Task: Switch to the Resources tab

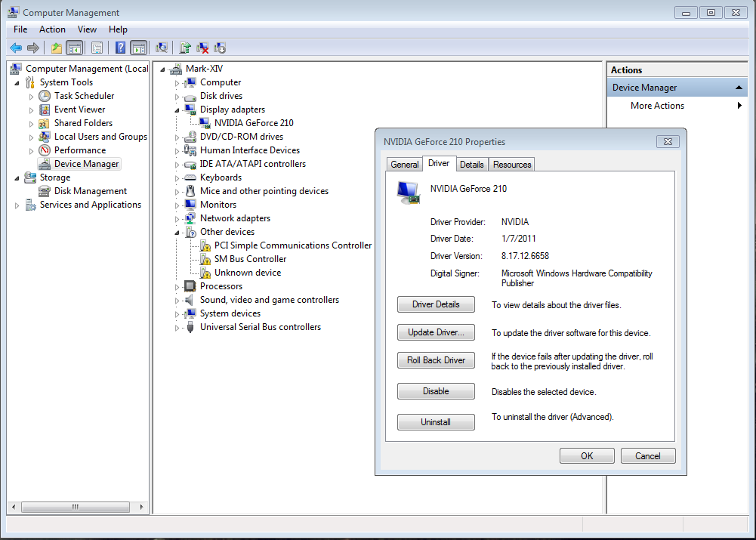Action: (512, 165)
